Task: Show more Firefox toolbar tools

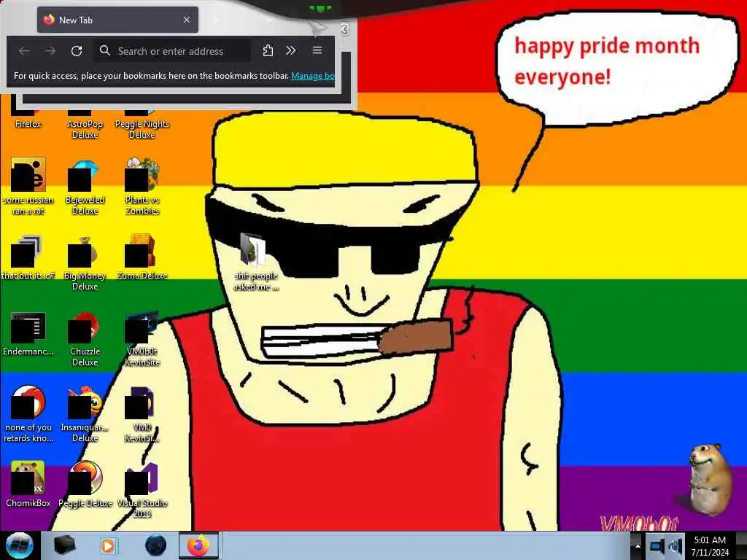Action: (290, 51)
